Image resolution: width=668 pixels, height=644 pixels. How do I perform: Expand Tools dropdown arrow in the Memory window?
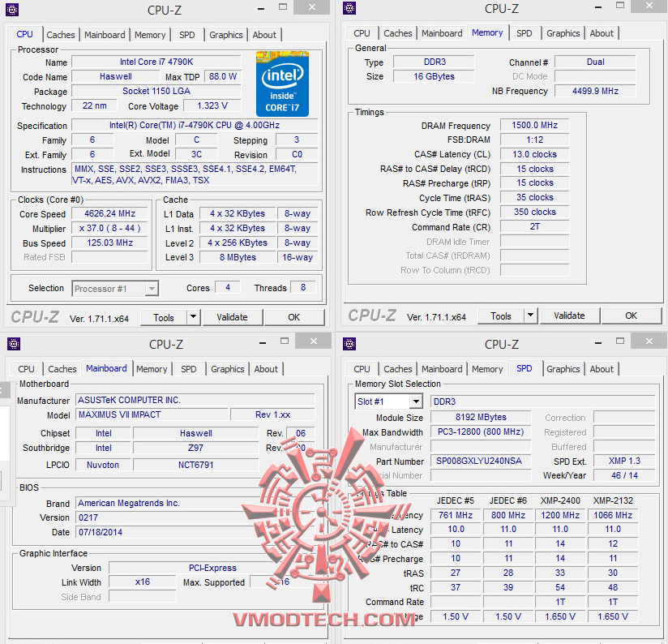(x=530, y=316)
